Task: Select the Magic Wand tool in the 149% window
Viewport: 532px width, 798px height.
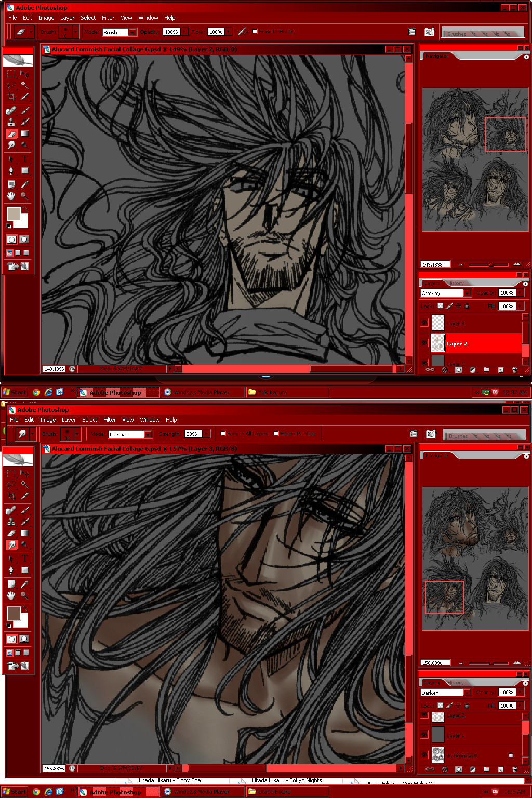Action: (24, 85)
